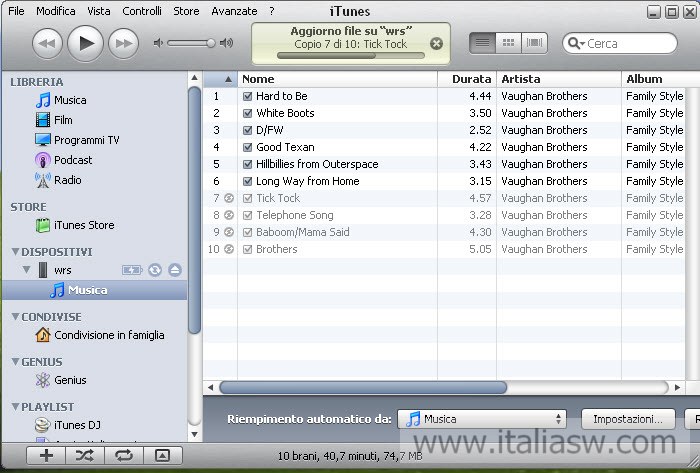Open Programmi TV library
This screenshot has width=700, height=473.
(x=77, y=140)
